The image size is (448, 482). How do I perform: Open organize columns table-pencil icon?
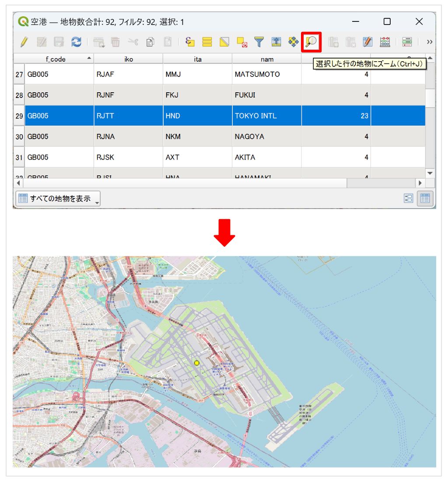tap(367, 42)
